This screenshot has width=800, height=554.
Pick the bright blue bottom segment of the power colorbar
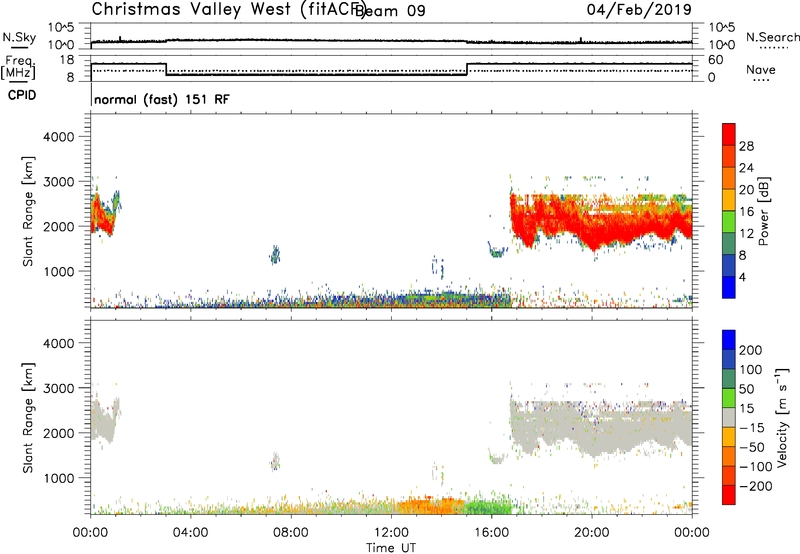tap(729, 288)
